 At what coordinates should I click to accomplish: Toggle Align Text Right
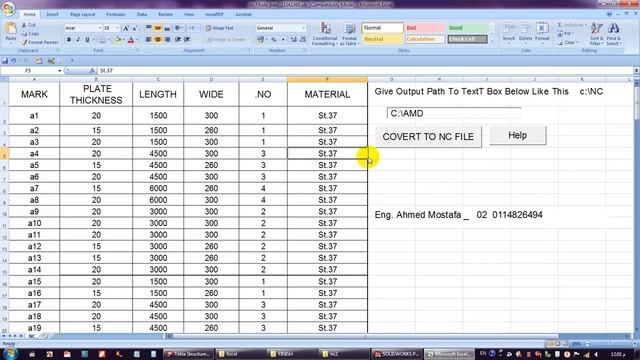pyautogui.click(x=167, y=40)
